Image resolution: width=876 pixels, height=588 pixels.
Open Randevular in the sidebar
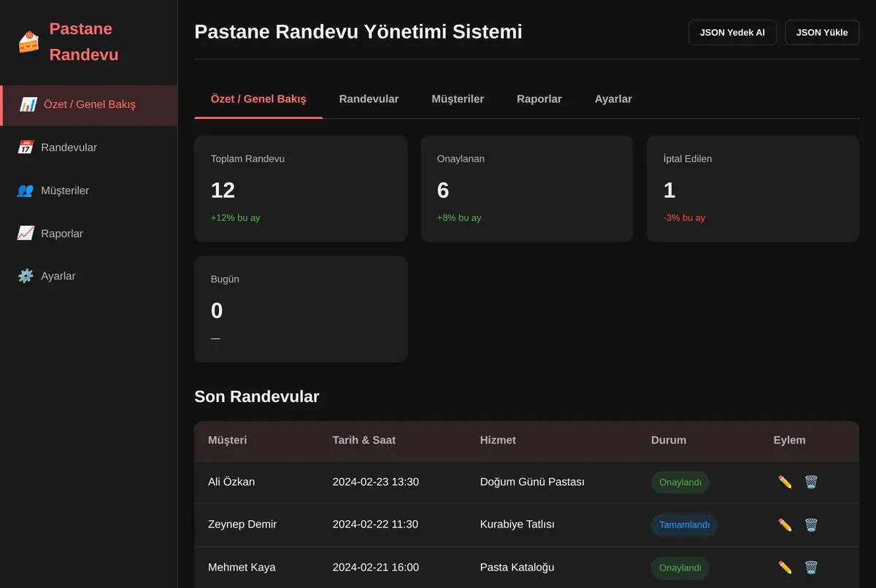[x=88, y=147]
